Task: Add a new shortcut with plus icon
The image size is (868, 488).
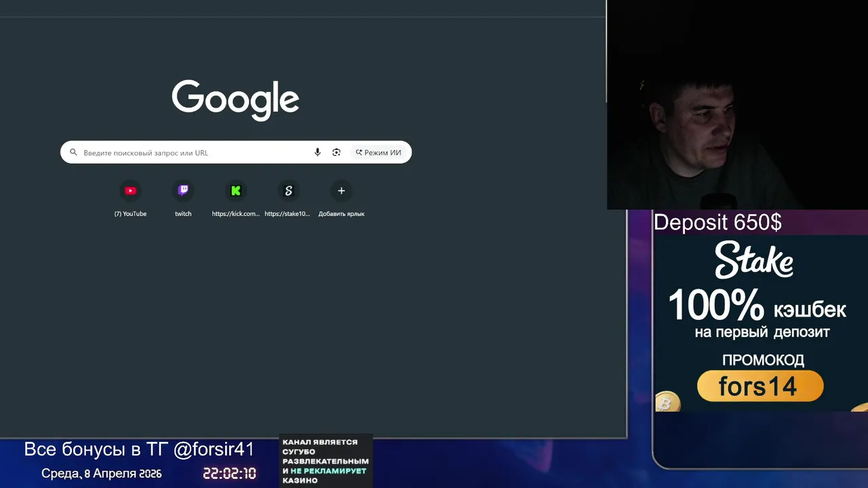Action: (341, 191)
